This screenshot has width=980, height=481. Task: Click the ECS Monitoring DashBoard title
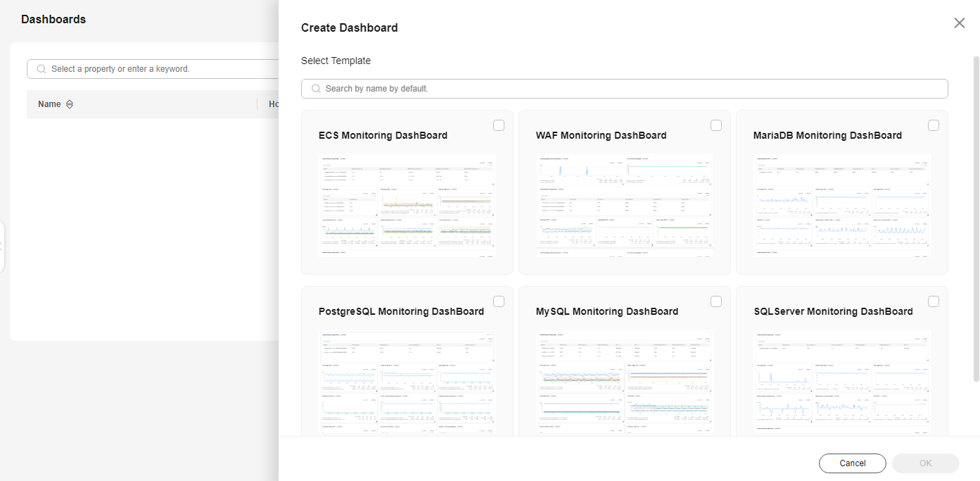pyautogui.click(x=383, y=135)
